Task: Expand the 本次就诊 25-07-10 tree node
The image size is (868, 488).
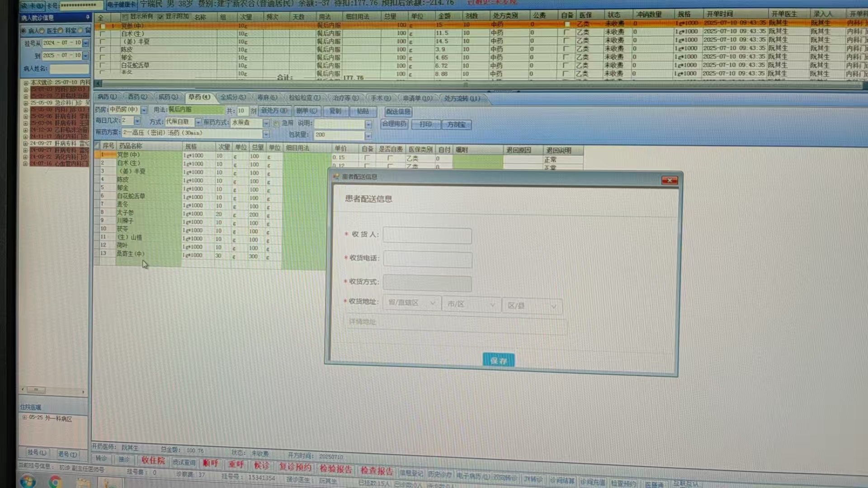Action: tap(26, 83)
